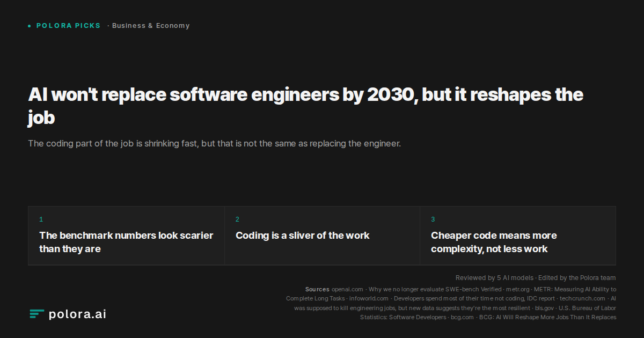The height and width of the screenshot is (338, 644).
Task: Open the openai.com source
Action: point(347,289)
